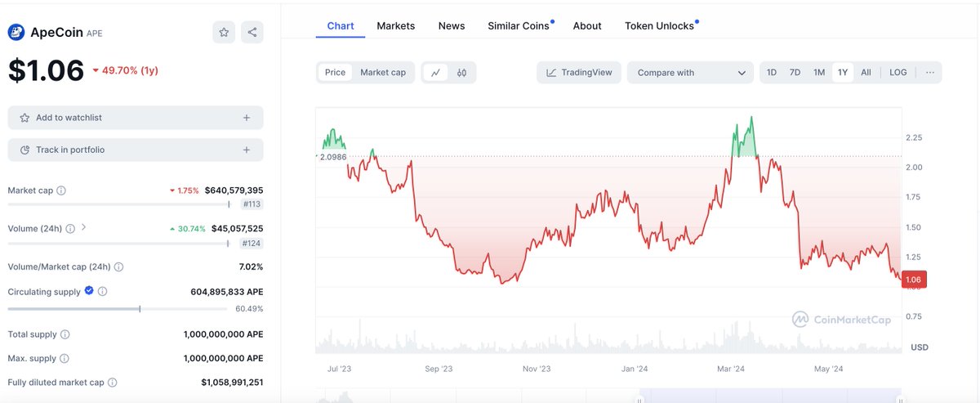Screen dimensions: 980x403
Task: Click the Fully diluted market cap info icon
Action: coord(113,383)
